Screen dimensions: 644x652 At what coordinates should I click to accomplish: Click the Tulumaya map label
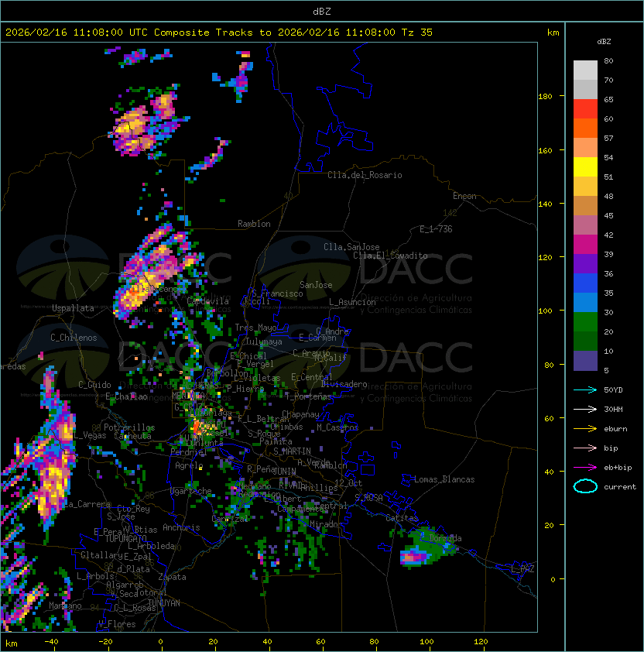264,341
